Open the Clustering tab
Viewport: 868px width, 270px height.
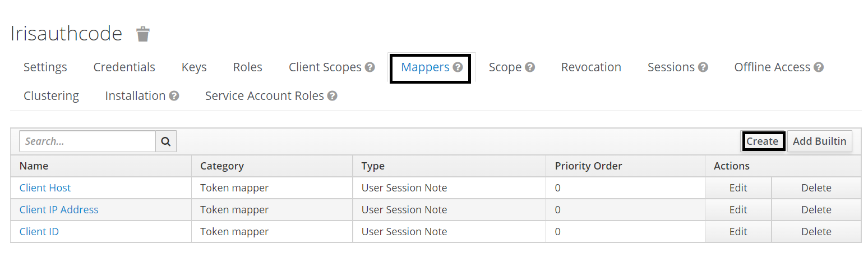51,96
